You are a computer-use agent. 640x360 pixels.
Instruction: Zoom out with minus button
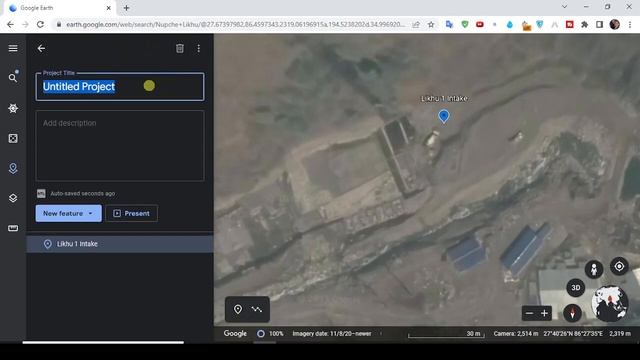[529, 313]
